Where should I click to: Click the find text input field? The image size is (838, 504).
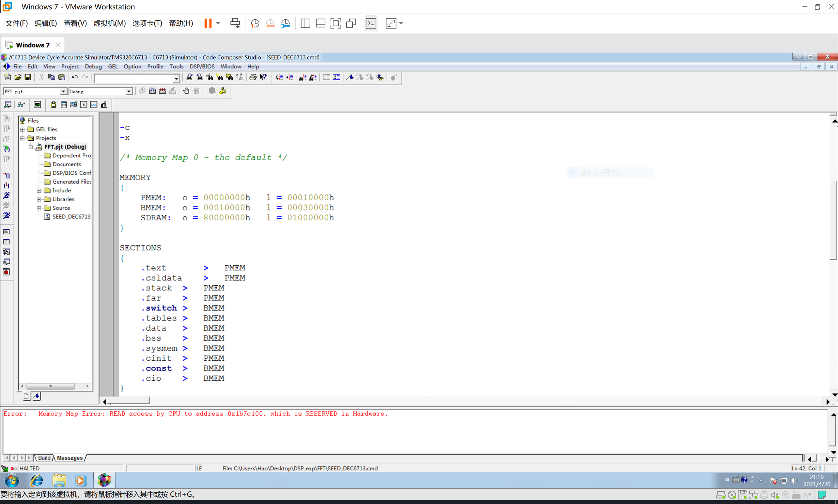(x=134, y=79)
